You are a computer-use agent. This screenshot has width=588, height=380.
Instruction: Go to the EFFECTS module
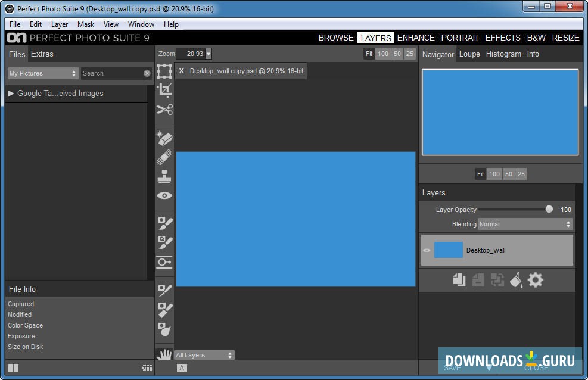503,38
